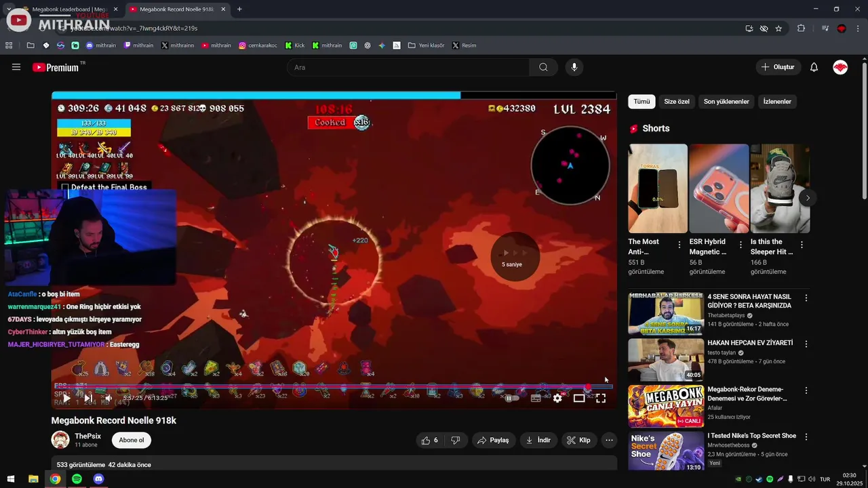Viewport: 868px width, 488px height.
Task: Click third-party cookies eye icon
Action: (764, 28)
